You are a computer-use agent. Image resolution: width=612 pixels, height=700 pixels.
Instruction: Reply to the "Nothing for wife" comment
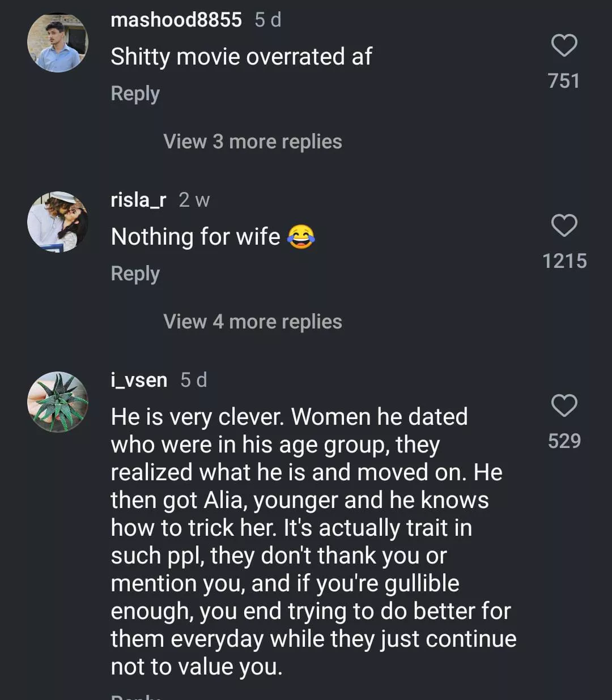[x=135, y=274]
